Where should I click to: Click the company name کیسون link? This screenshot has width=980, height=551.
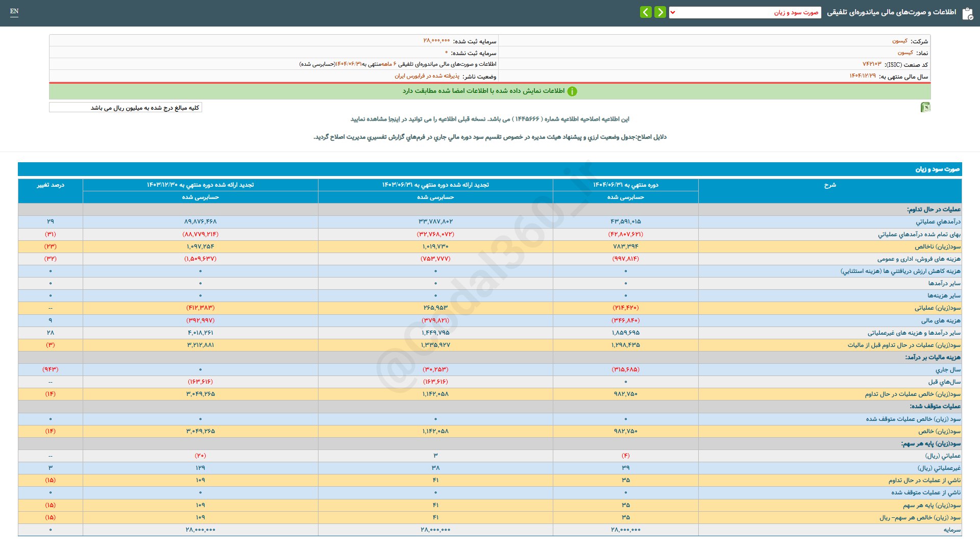[x=899, y=41]
